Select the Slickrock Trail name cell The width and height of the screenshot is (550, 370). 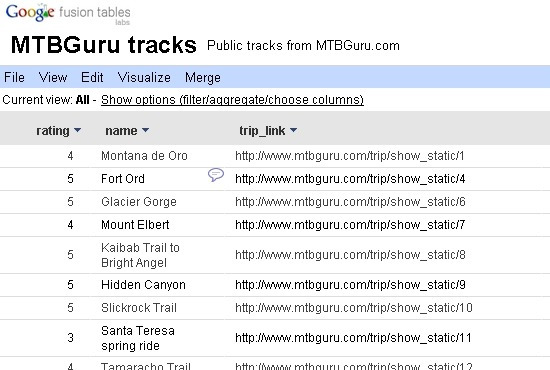pos(139,308)
